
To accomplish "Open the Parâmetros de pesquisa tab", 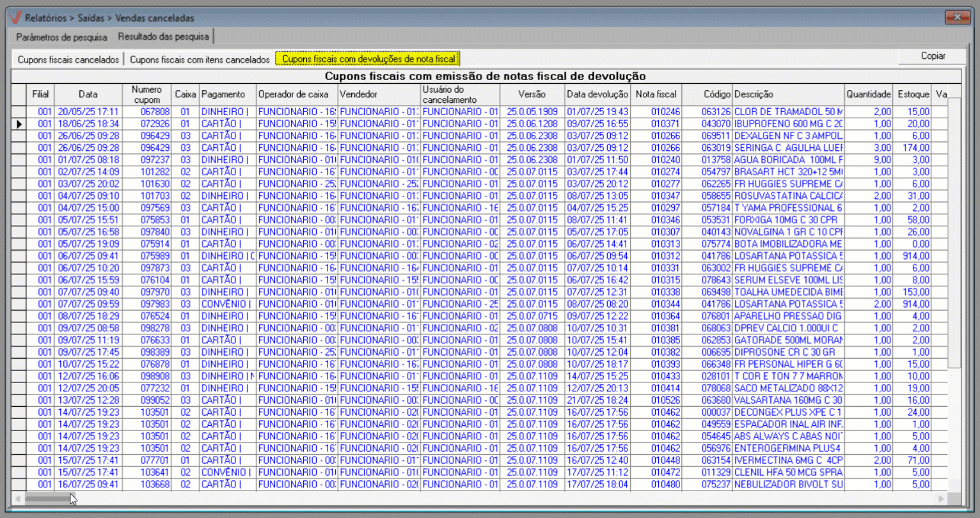I will coord(61,37).
